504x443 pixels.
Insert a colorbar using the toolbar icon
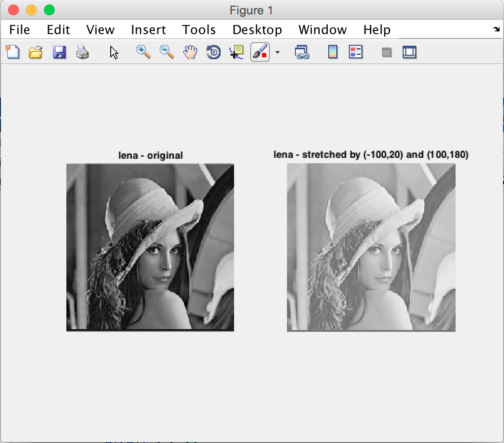333,52
